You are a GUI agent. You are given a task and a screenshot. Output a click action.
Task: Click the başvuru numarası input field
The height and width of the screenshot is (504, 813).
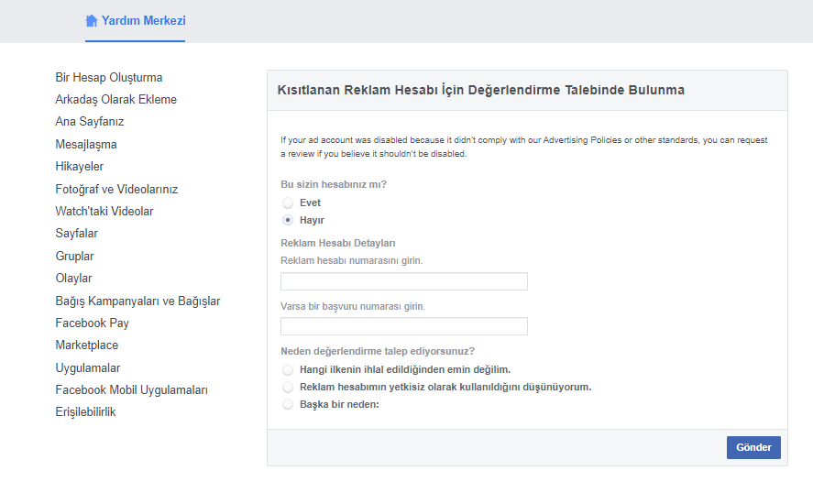(403, 326)
